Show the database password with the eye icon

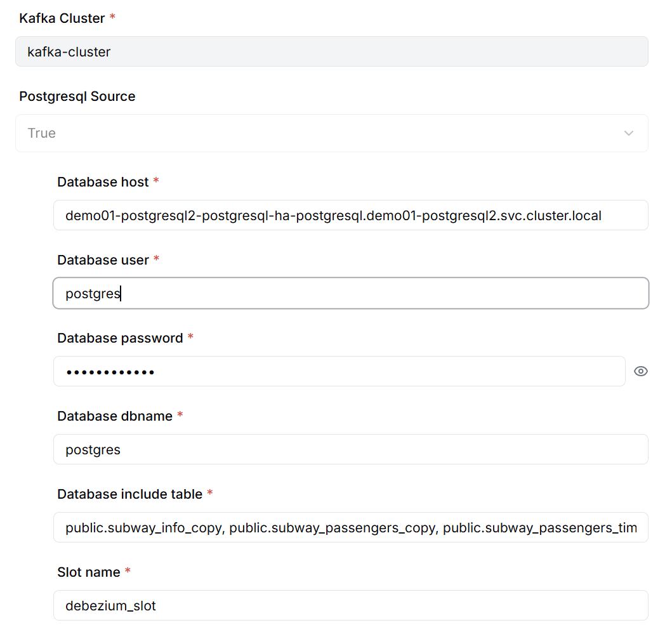(x=641, y=371)
